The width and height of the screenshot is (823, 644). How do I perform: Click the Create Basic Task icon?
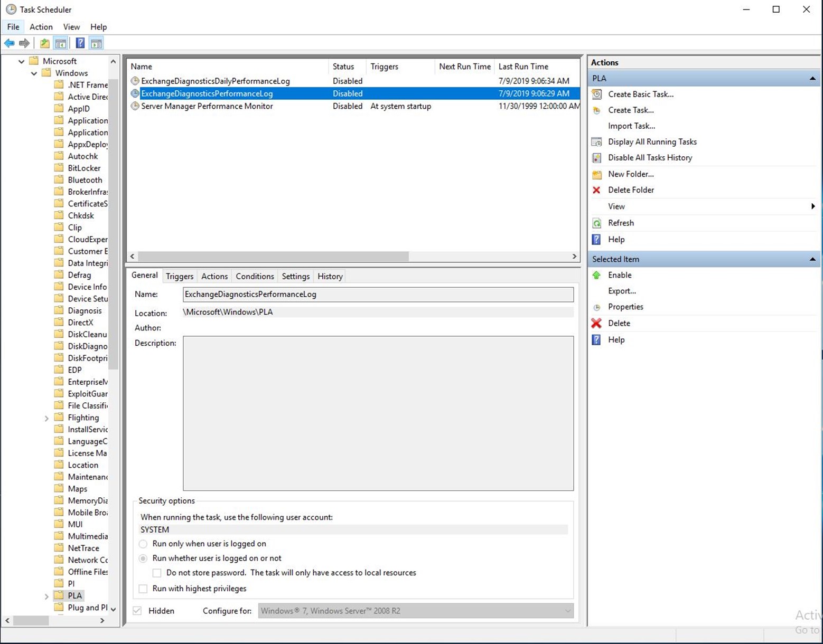click(x=597, y=94)
